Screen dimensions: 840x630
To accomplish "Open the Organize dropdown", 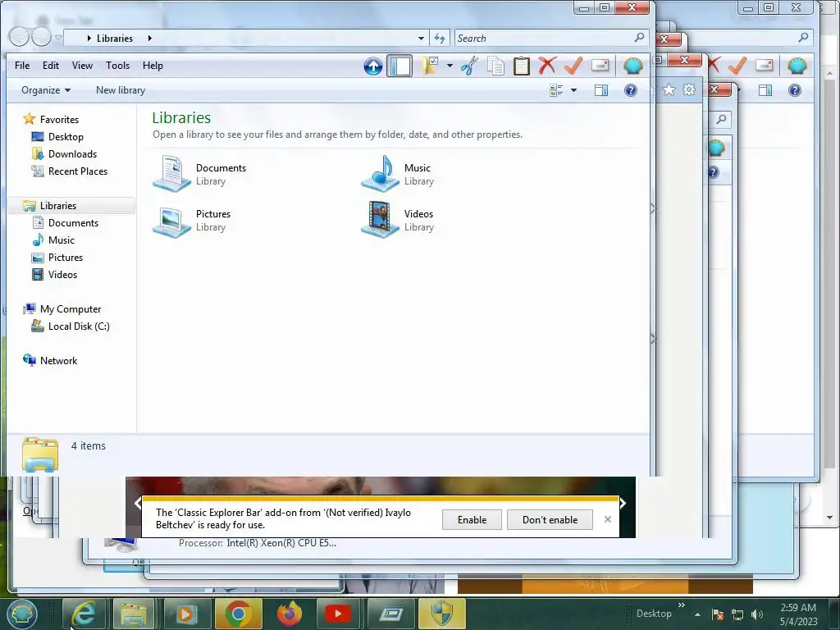I will click(x=46, y=90).
